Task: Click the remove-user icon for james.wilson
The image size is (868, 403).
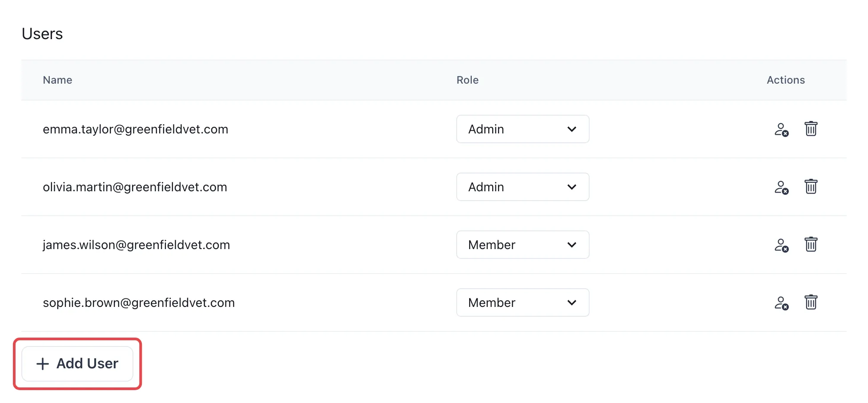Action: click(781, 245)
